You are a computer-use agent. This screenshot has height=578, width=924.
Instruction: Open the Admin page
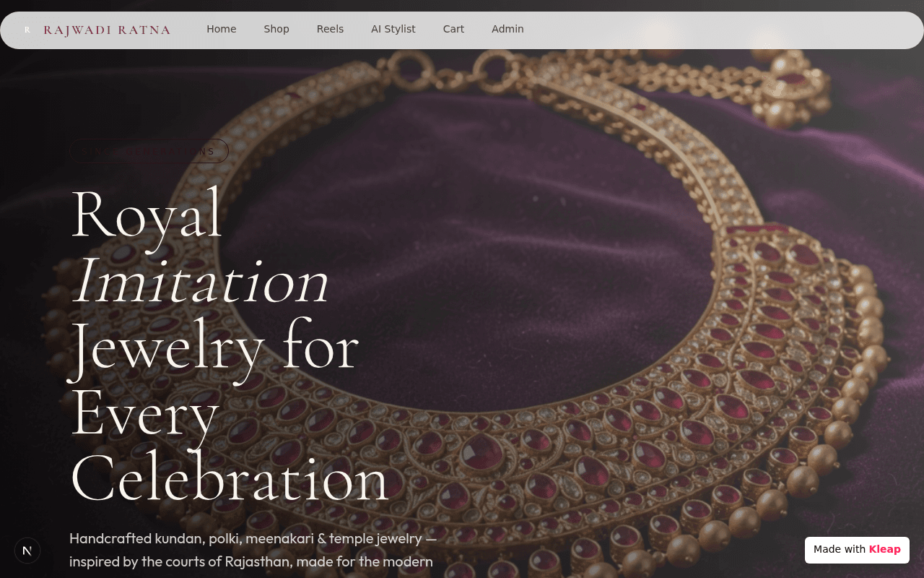(x=507, y=29)
